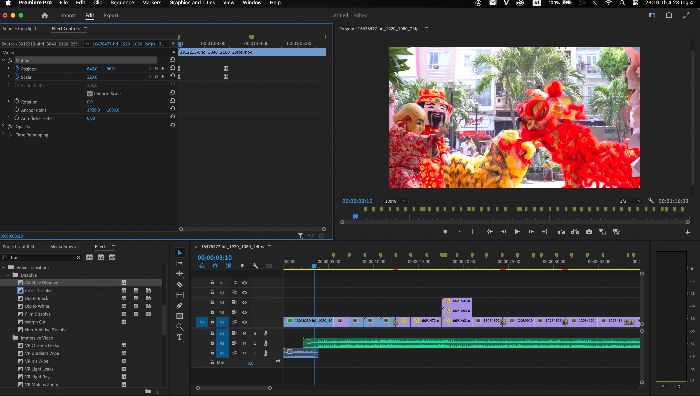The width and height of the screenshot is (700, 396).
Task: Expand the Opacity effect properties
Action: coord(4,126)
